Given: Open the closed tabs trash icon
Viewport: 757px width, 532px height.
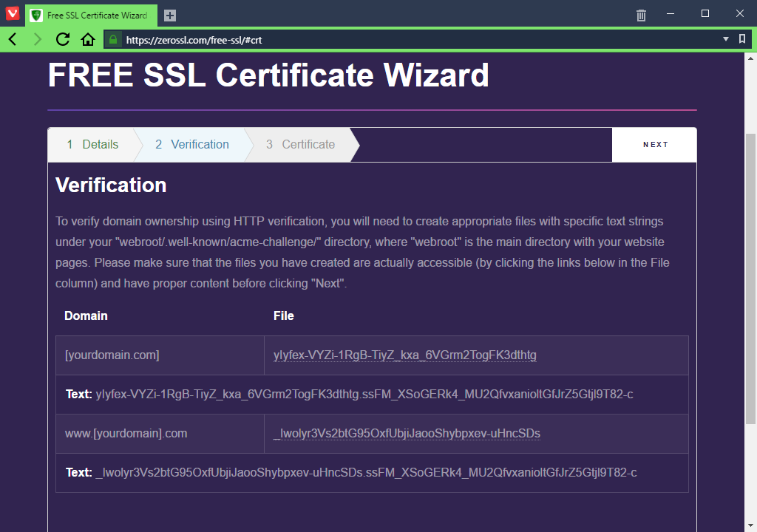Looking at the screenshot, I should coord(641,16).
